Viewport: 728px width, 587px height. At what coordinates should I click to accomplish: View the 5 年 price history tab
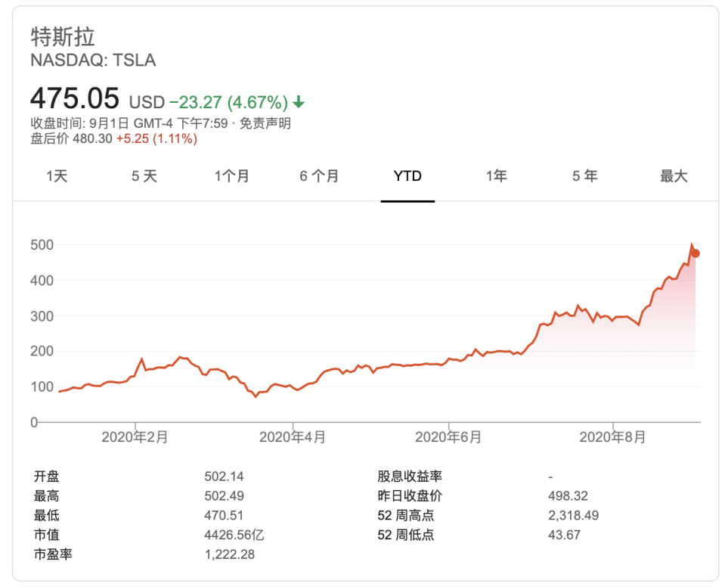point(584,176)
